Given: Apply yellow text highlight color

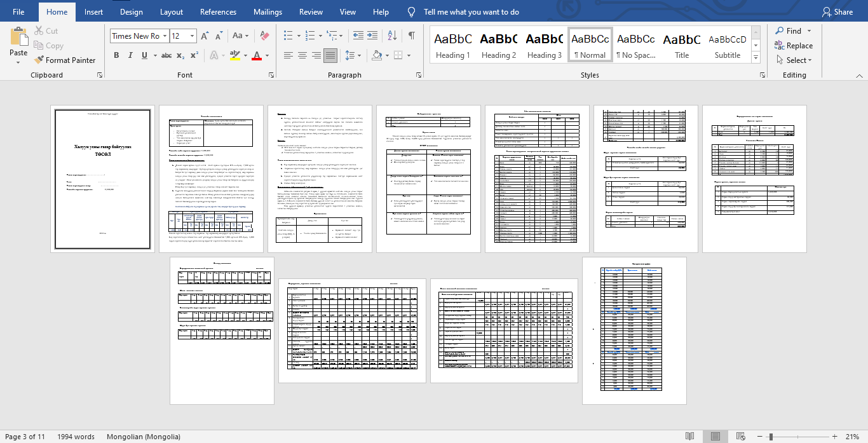Looking at the screenshot, I should tap(234, 55).
